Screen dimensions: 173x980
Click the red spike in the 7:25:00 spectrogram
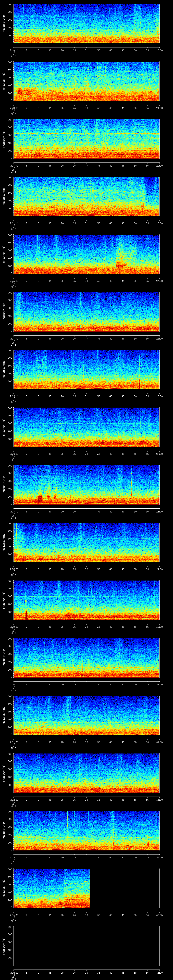(140, 383)
